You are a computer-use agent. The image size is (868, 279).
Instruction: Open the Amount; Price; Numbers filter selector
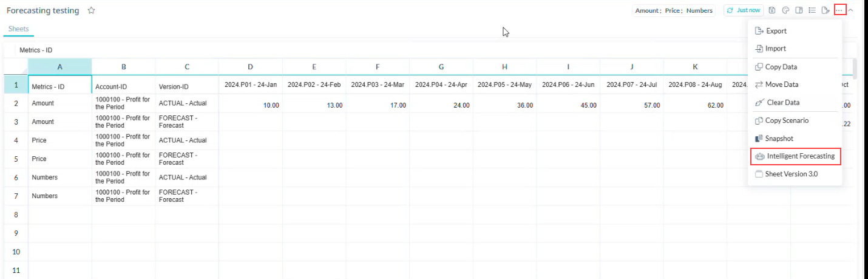click(x=674, y=10)
